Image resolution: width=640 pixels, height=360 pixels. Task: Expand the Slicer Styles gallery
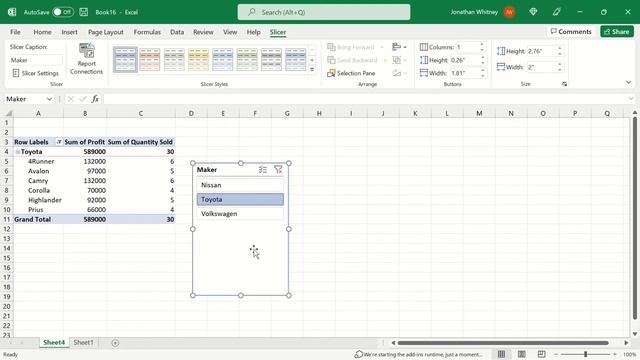coord(312,70)
